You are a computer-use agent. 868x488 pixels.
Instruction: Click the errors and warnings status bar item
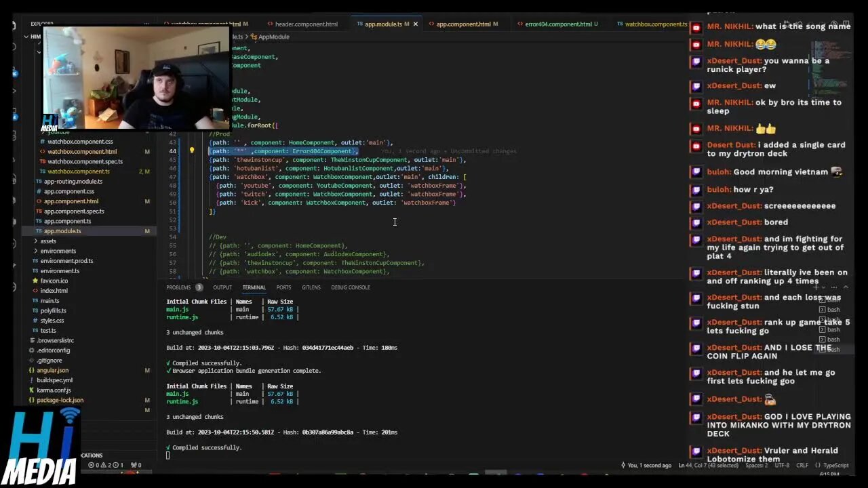click(106, 465)
